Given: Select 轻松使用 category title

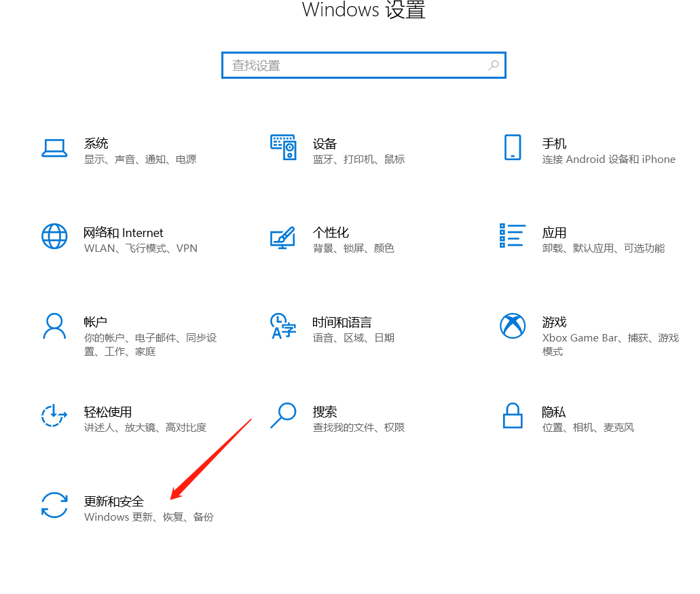Looking at the screenshot, I should [107, 411].
